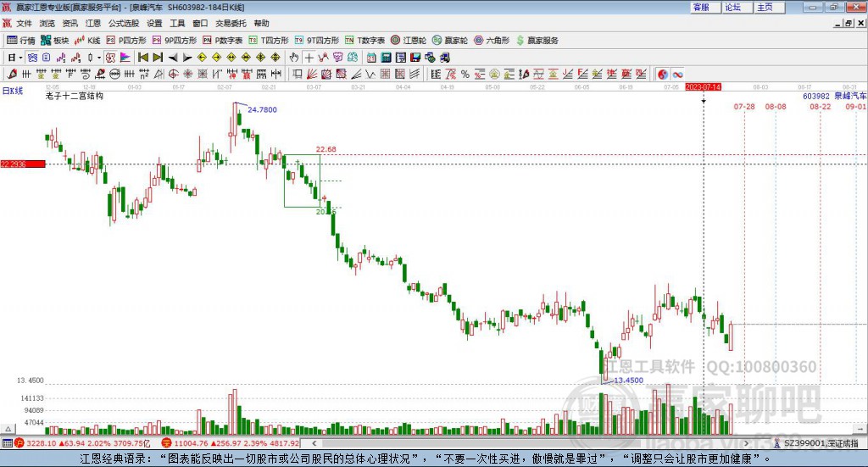The width and height of the screenshot is (868, 467).
Task: Click the 13.4500 low price label
Action: pos(629,381)
